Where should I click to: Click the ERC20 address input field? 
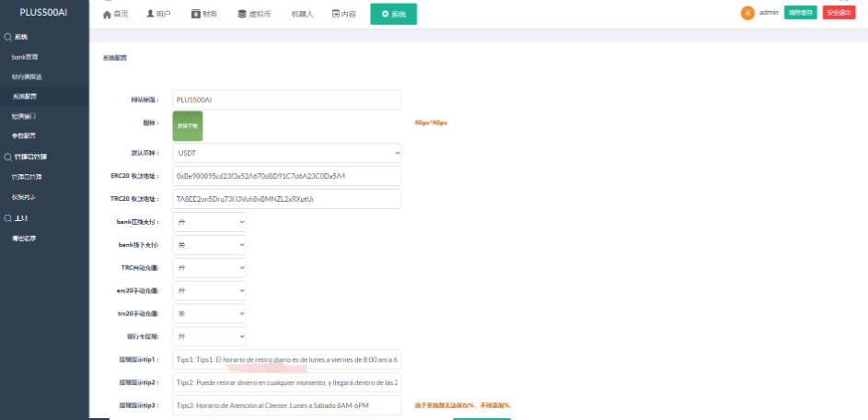click(287, 176)
